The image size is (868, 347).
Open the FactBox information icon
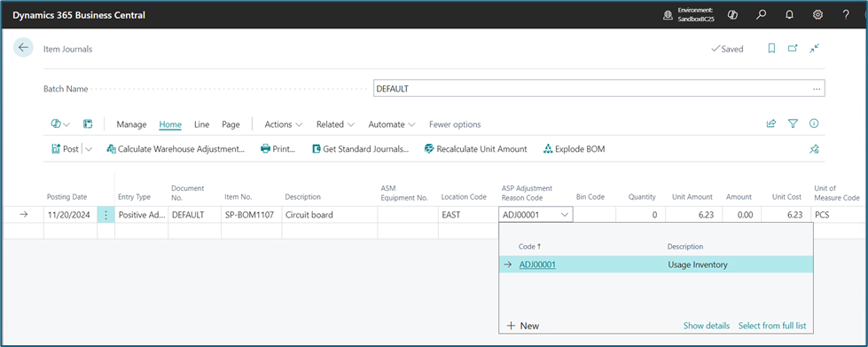[x=814, y=124]
